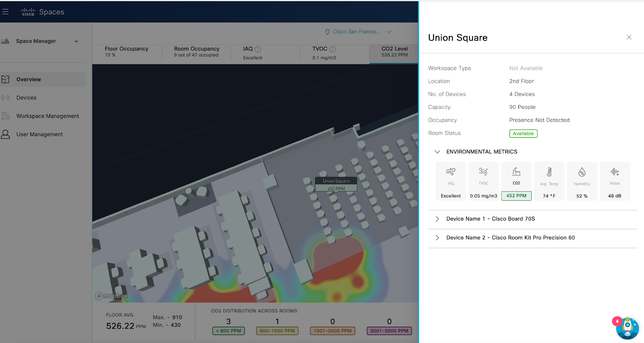Select the CO2 environmental metric tile
This screenshot has height=343, width=644.
[x=516, y=182]
